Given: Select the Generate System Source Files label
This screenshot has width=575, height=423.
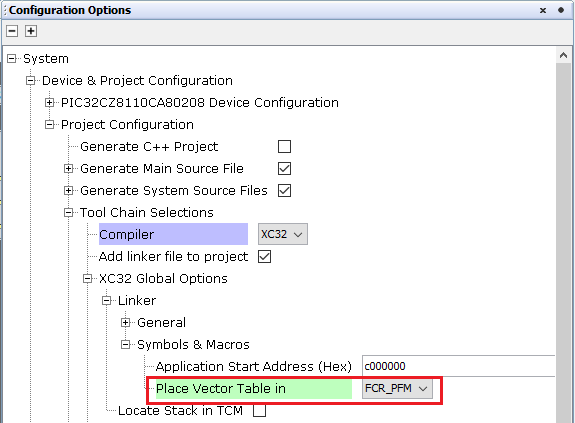Looking at the screenshot, I should [x=174, y=191].
